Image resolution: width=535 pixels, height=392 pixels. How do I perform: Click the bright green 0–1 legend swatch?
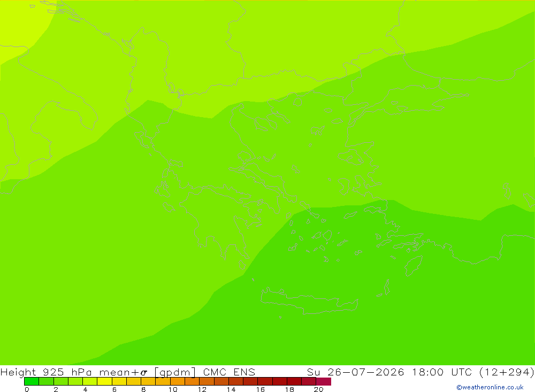pos(32,381)
